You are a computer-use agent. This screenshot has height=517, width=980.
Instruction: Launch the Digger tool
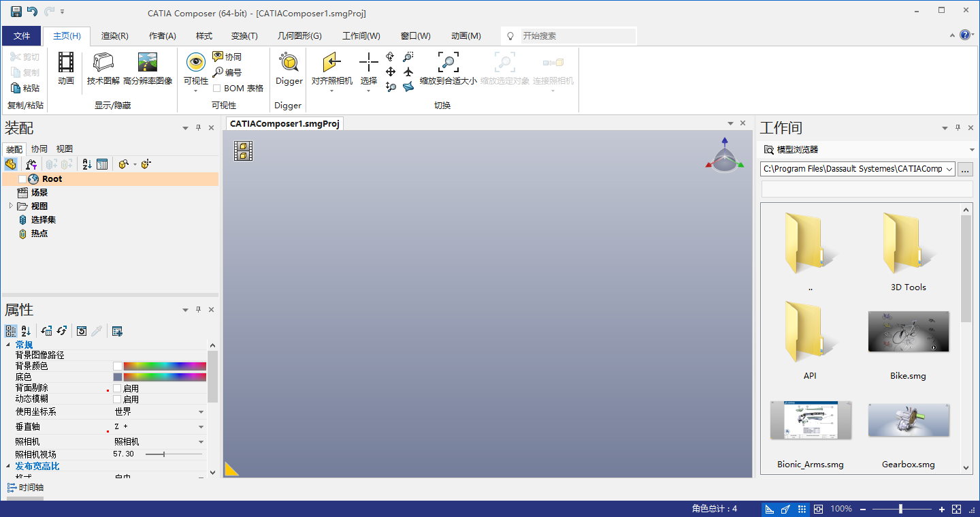click(289, 63)
